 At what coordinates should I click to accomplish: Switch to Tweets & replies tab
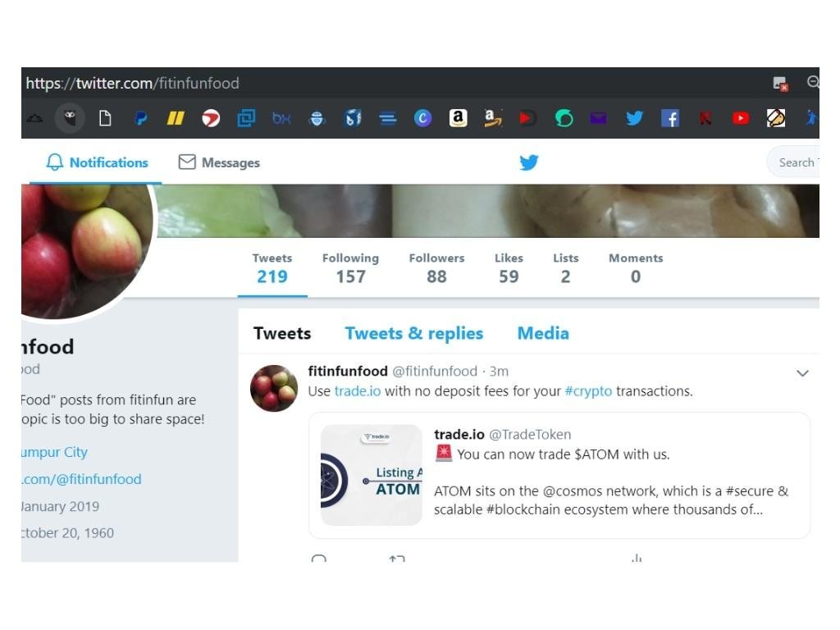point(414,333)
